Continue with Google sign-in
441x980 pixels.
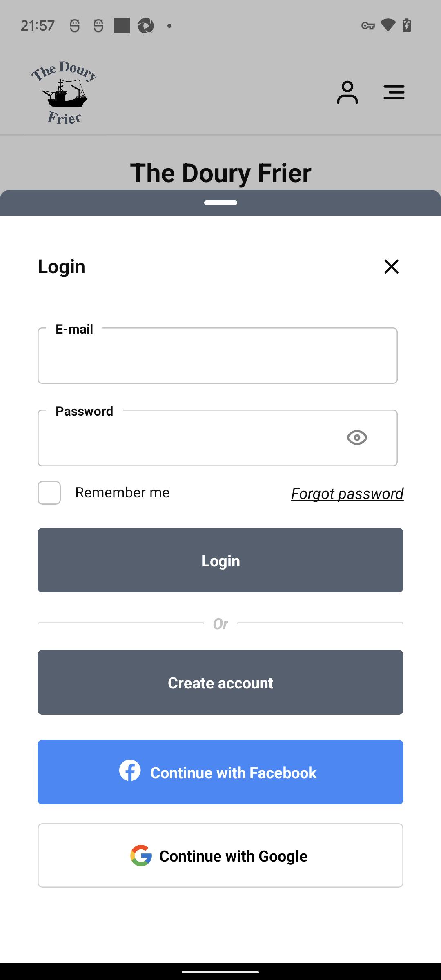[x=220, y=855]
